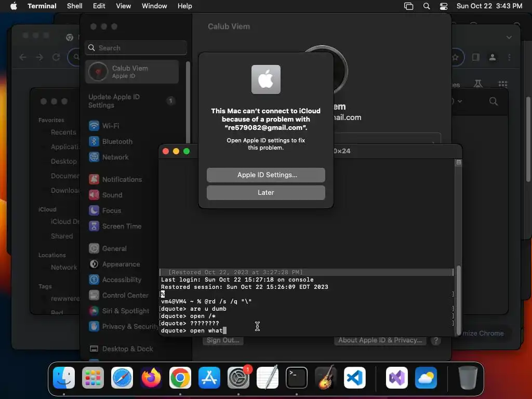Click the help question mark button
Viewport: 532px width, 399px height.
point(436,341)
